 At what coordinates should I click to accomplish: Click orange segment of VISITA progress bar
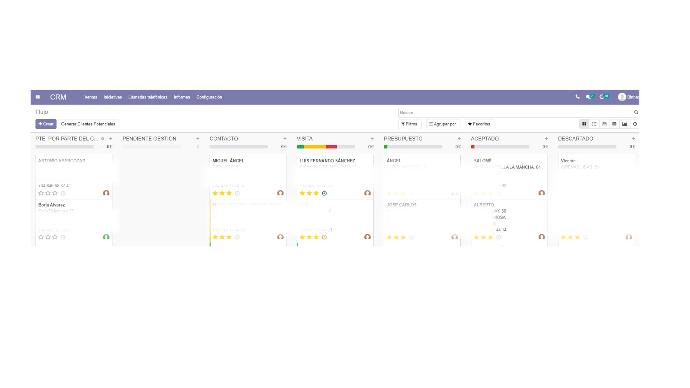click(x=315, y=146)
